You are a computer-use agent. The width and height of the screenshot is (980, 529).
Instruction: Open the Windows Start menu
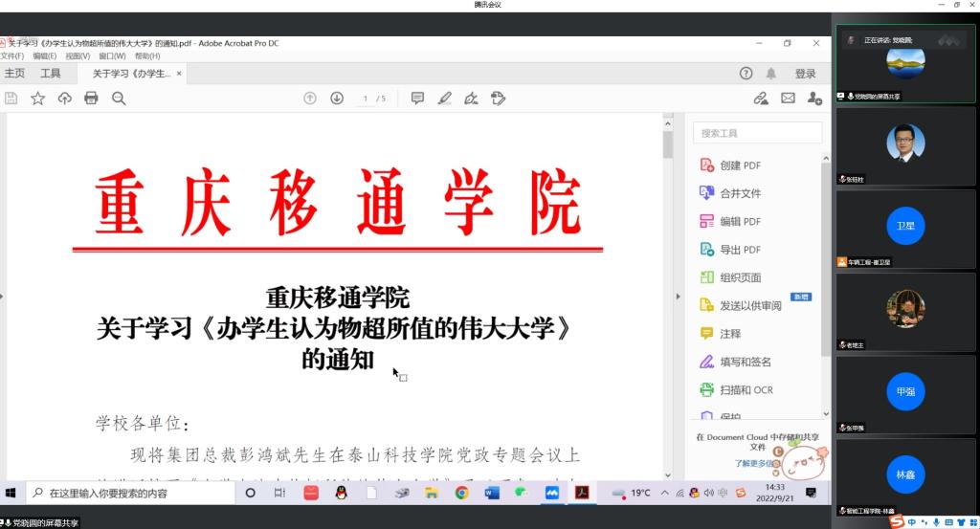pyautogui.click(x=10, y=493)
